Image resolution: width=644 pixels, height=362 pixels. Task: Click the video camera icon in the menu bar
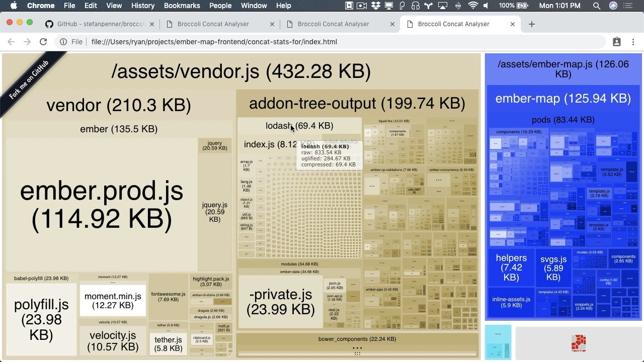pos(362,6)
